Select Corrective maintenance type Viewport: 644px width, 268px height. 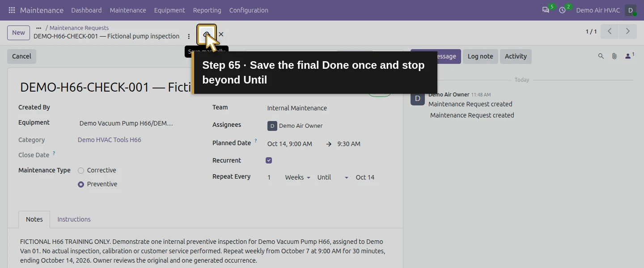click(x=81, y=171)
